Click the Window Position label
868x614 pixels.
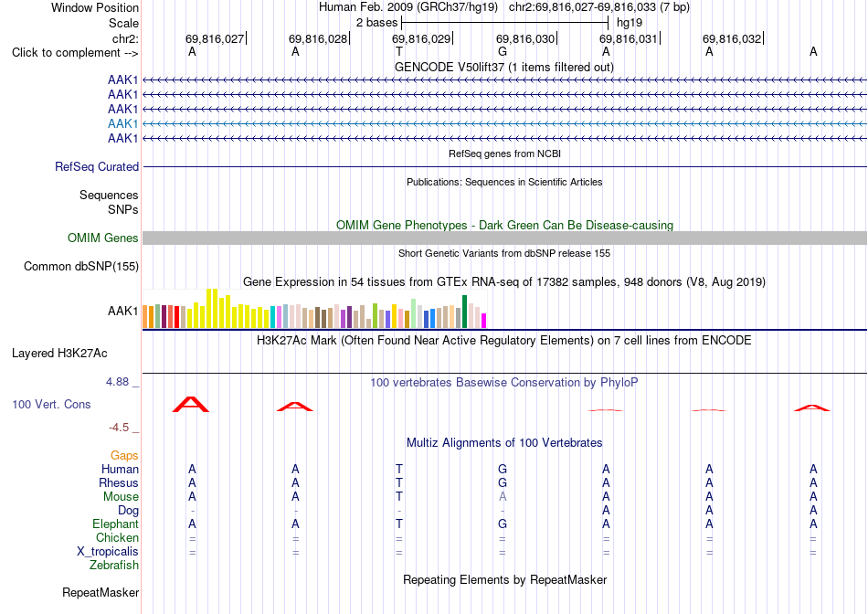(95, 7)
